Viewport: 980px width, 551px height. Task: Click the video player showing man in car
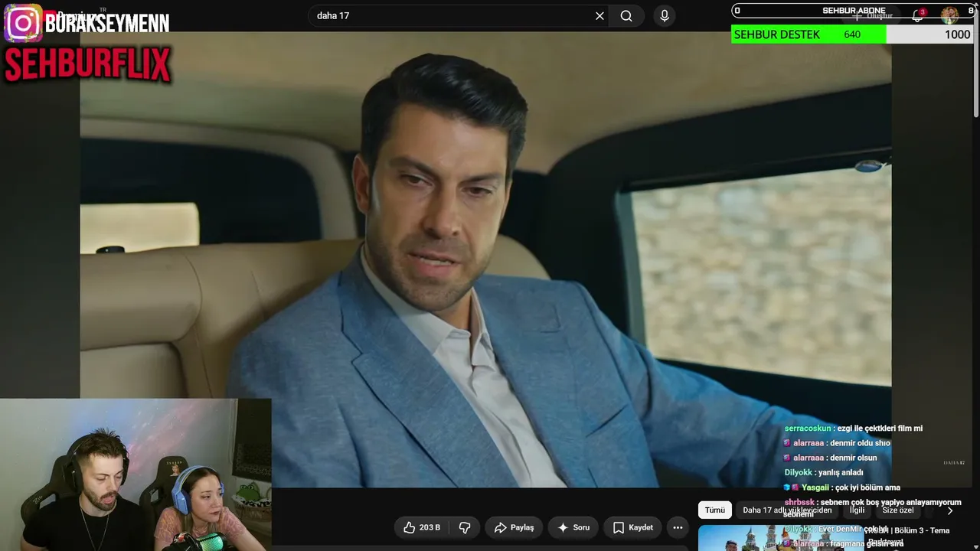coord(485,260)
